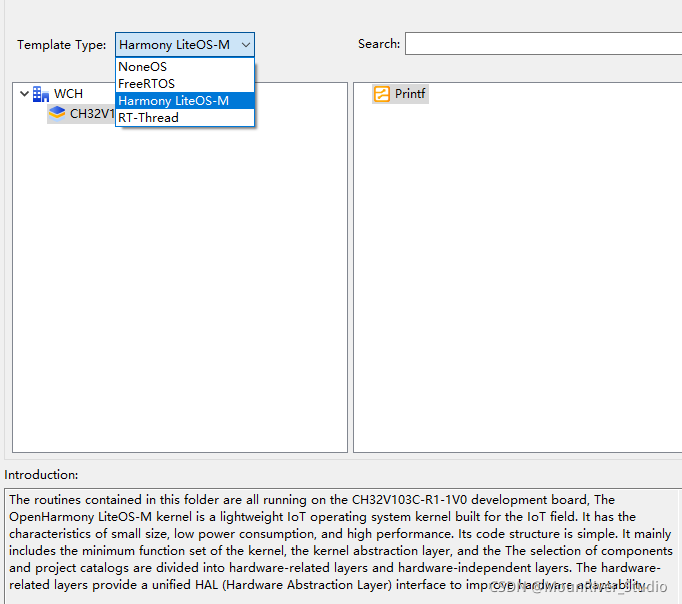682x604 pixels.
Task: Click the Printf template icon
Action: pos(382,94)
